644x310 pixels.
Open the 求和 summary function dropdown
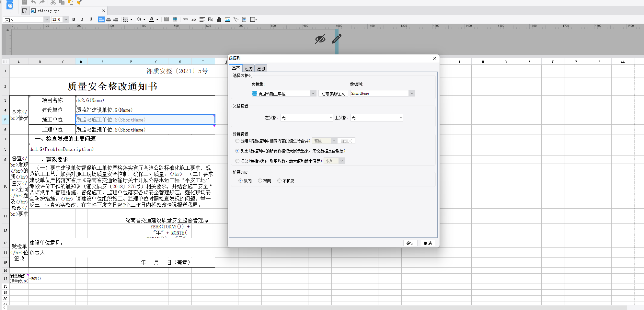tap(341, 161)
